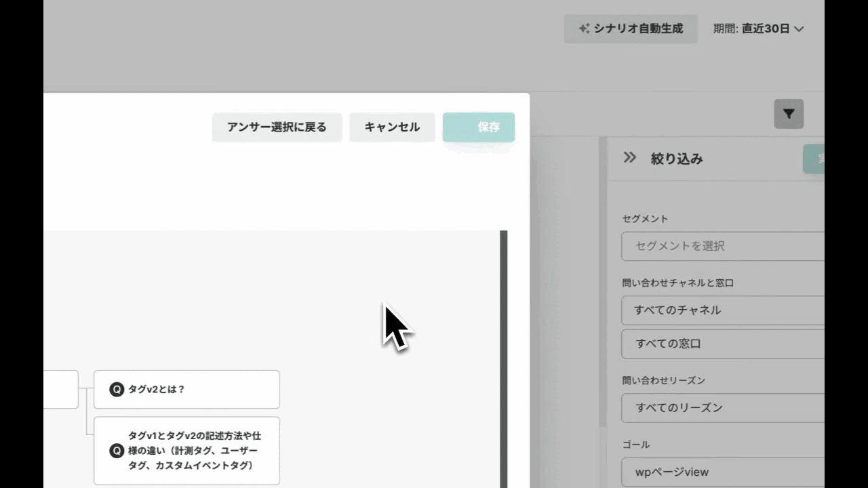868x488 pixels.
Task: Click the green button right of 絞り込み header
Action: coord(814,159)
